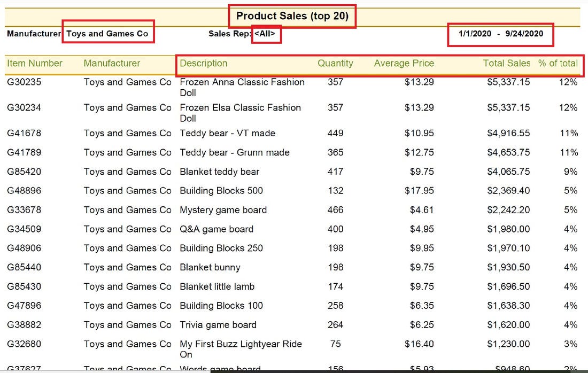Select the Q&A game board row
This screenshot has width=588, height=373.
[292, 229]
